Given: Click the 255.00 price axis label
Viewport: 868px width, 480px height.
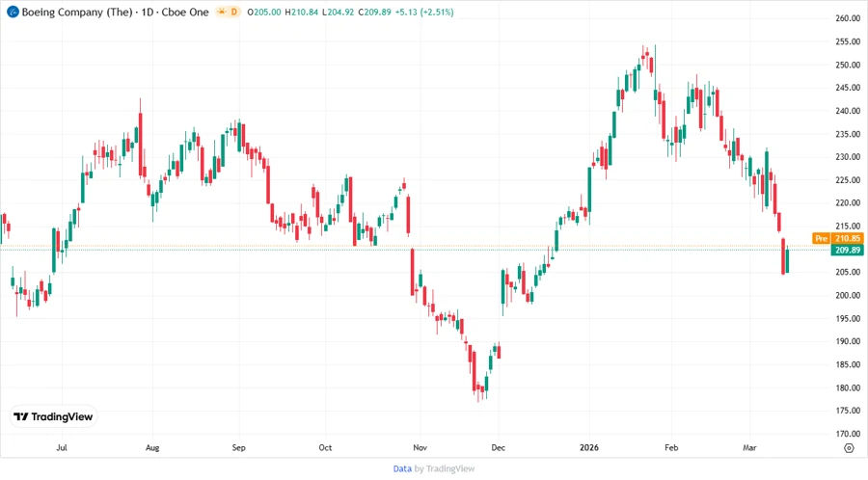Looking at the screenshot, I should (x=848, y=41).
